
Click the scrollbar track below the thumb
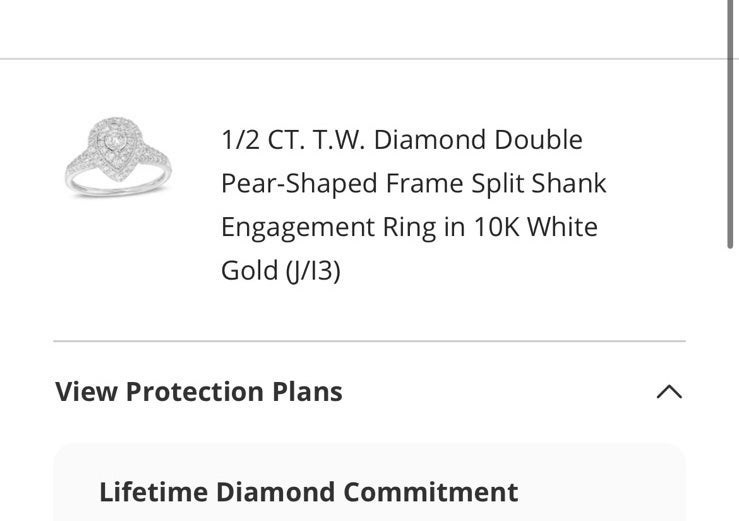(x=730, y=384)
